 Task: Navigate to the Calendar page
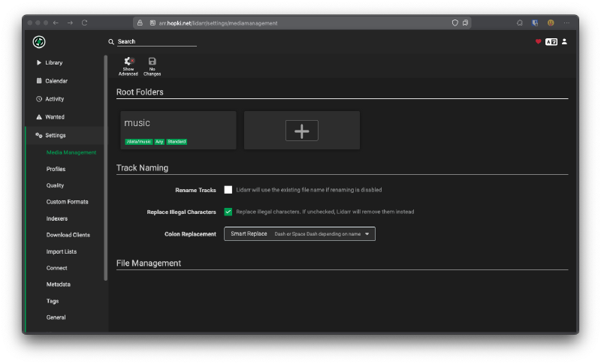(x=56, y=81)
